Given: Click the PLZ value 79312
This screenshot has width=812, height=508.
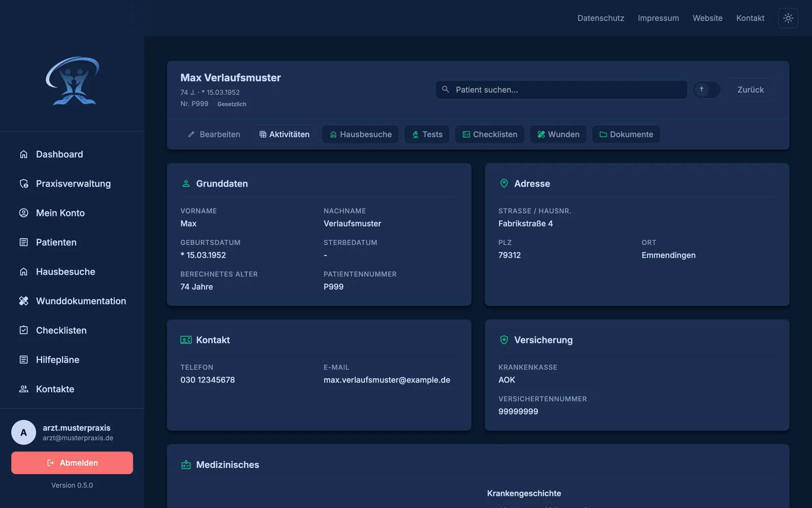Looking at the screenshot, I should pos(510,255).
